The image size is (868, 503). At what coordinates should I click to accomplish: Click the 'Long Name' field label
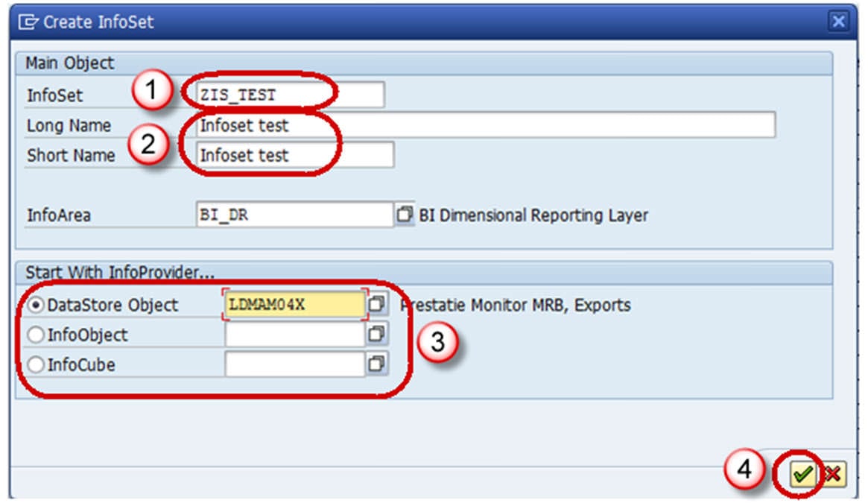click(x=69, y=126)
